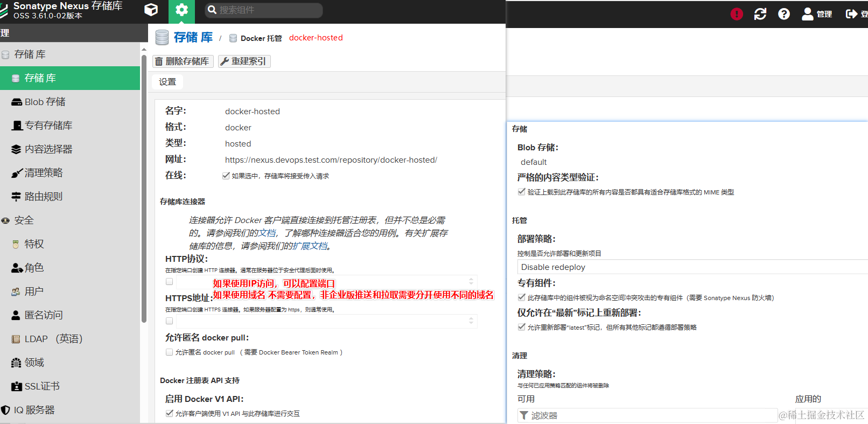Screen dimensions: 868x424
Task: Click the IQ 服务器 shield icon
Action: tap(5, 410)
